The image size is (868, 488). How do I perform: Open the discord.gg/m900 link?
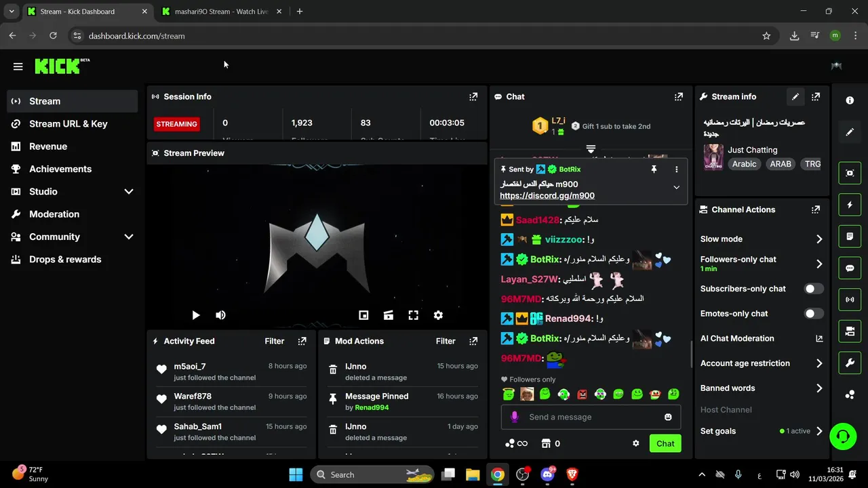(x=547, y=195)
